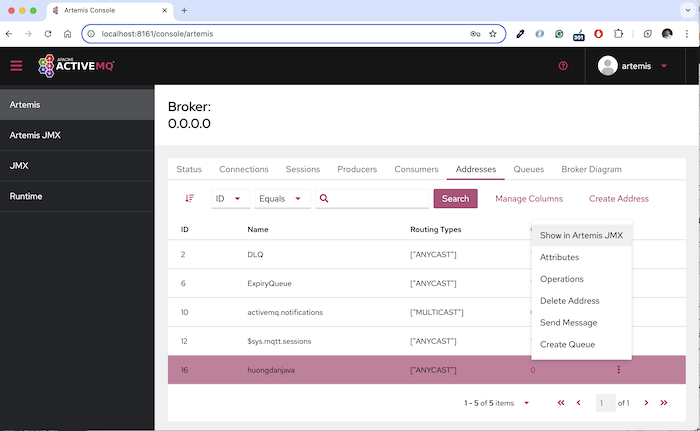Bookmark this page with the star
This screenshot has width=700, height=431.
click(493, 34)
